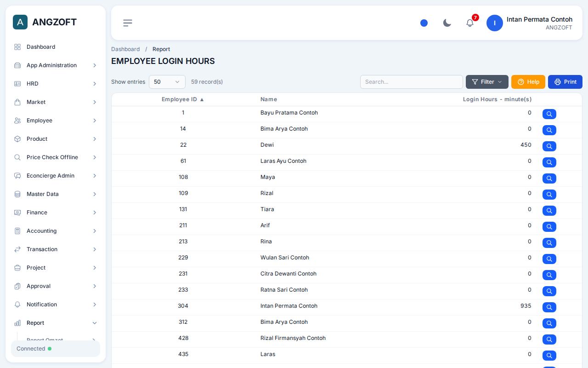Click the Print button

pyautogui.click(x=565, y=82)
